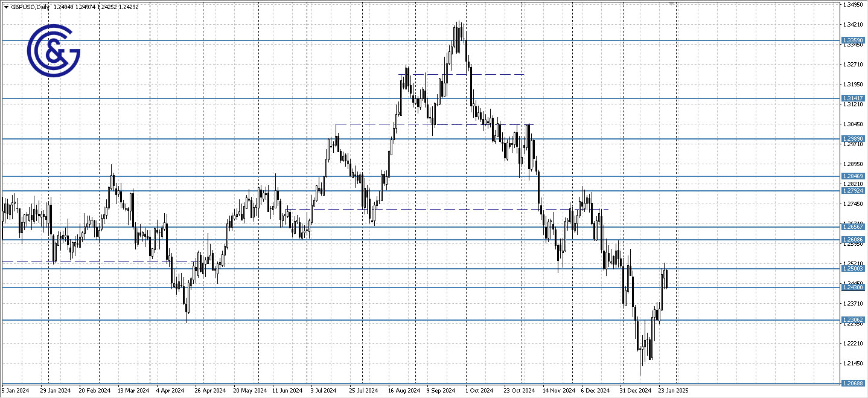Select the 1.31417 resistance price label

(854, 97)
